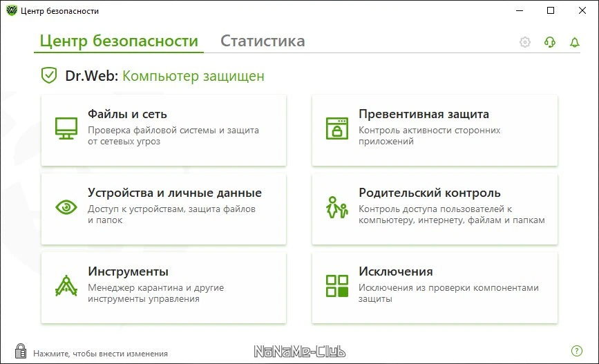This screenshot has height=364, width=599.
Task: Select the Центр безопасности tab
Action: click(x=119, y=41)
